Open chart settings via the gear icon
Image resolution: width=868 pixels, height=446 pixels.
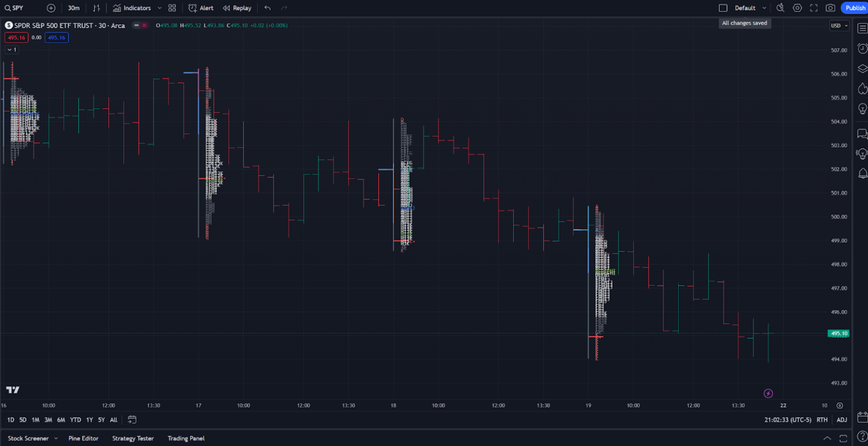pos(797,8)
